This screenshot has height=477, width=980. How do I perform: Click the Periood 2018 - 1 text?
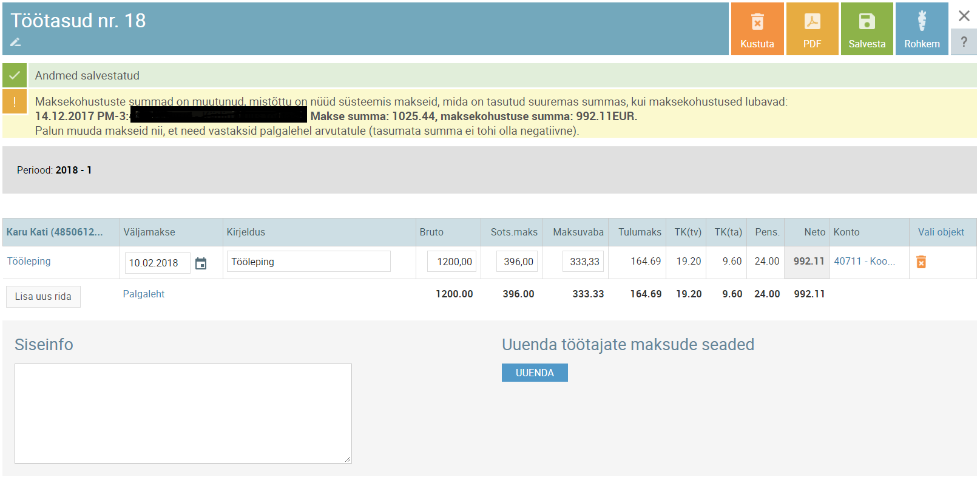(x=54, y=170)
